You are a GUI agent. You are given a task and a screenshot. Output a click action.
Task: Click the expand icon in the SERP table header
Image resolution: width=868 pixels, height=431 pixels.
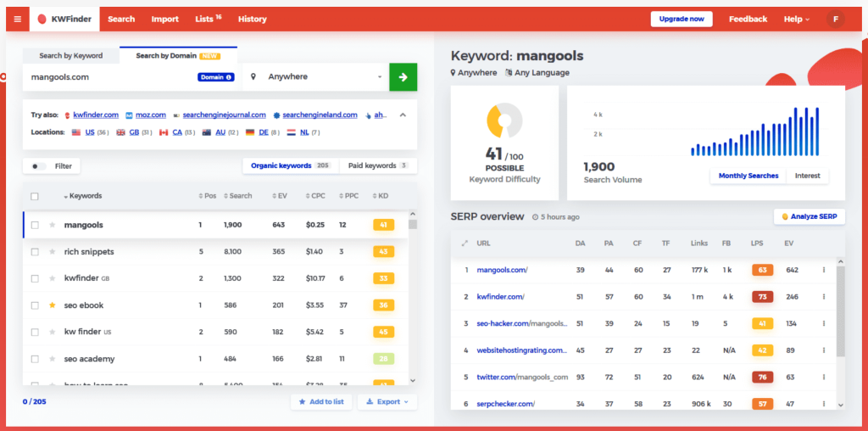click(464, 243)
